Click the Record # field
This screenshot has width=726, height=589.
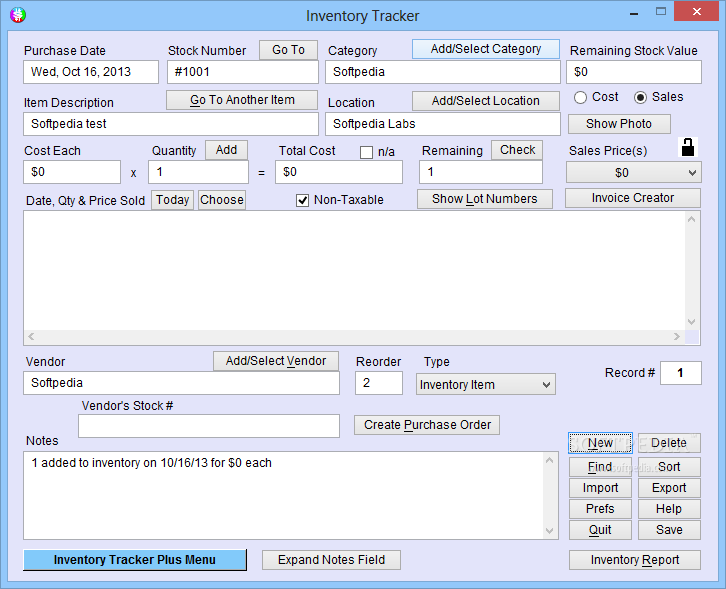point(681,373)
